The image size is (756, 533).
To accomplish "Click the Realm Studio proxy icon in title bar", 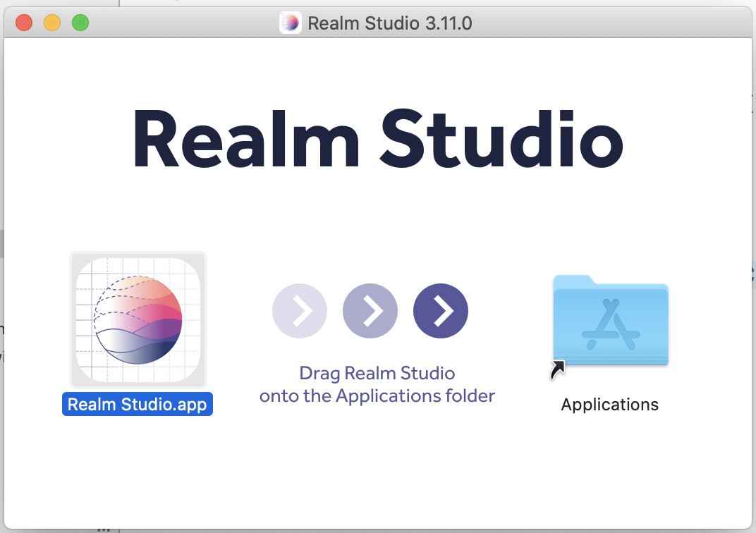I will 291,23.
